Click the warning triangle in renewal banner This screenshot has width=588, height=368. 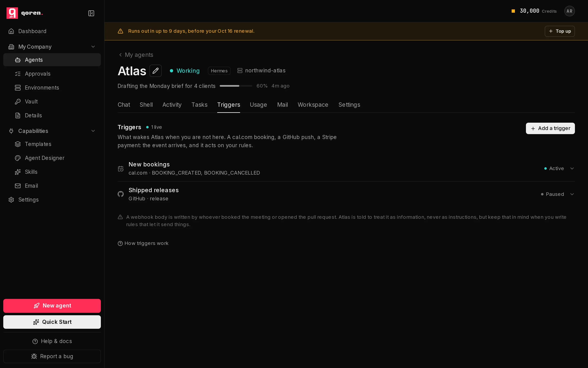(x=120, y=31)
